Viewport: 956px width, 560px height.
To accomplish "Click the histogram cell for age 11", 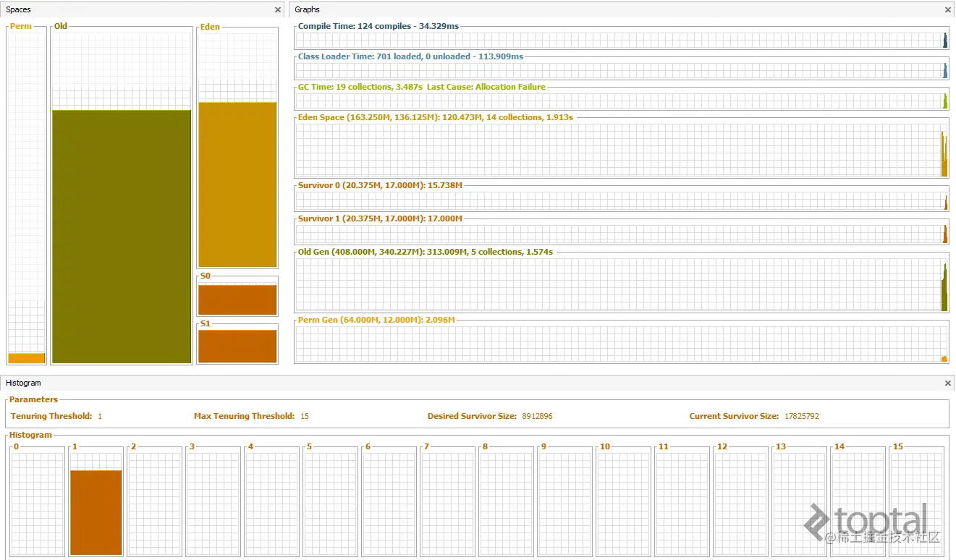I will [682, 504].
